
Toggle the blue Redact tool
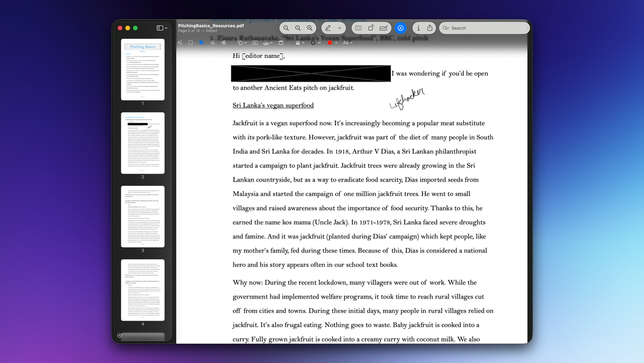coord(202,43)
